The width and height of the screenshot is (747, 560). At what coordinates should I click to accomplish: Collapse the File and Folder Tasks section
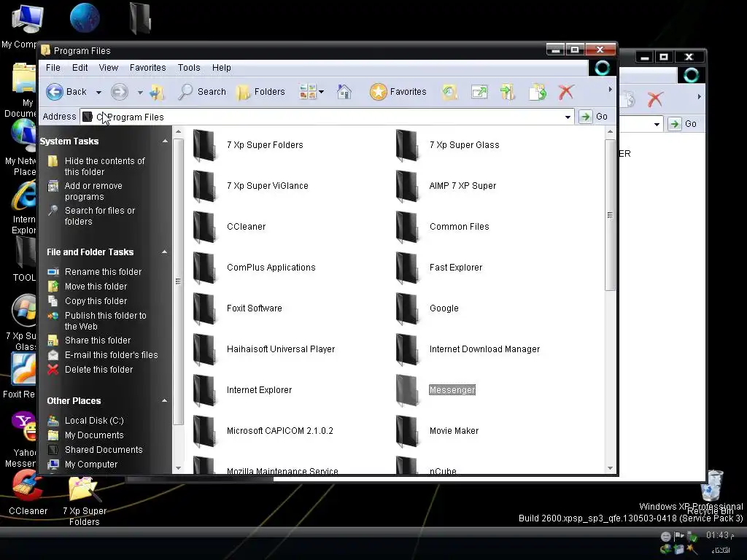165,252
